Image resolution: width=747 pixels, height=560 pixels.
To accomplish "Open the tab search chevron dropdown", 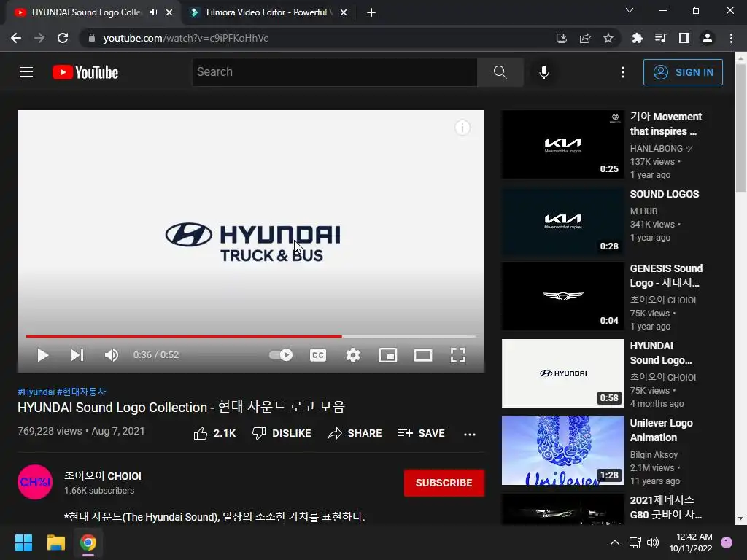I will click(x=630, y=10).
